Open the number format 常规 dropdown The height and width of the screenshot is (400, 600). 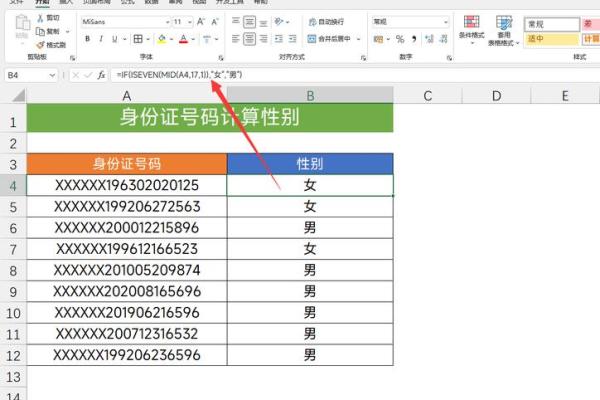(x=445, y=22)
